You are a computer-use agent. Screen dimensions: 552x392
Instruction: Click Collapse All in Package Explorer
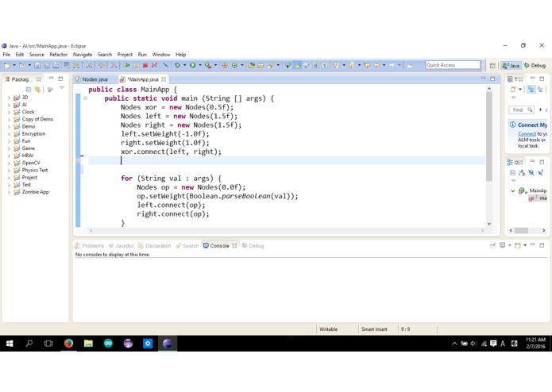click(29, 90)
